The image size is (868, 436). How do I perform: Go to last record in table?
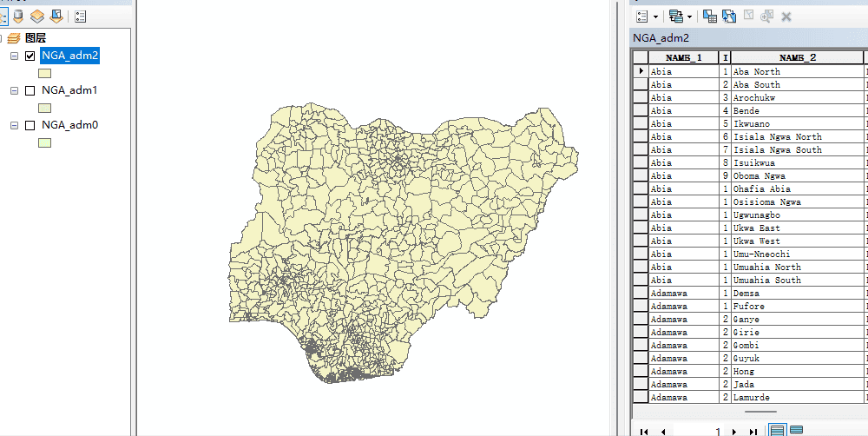click(x=753, y=432)
